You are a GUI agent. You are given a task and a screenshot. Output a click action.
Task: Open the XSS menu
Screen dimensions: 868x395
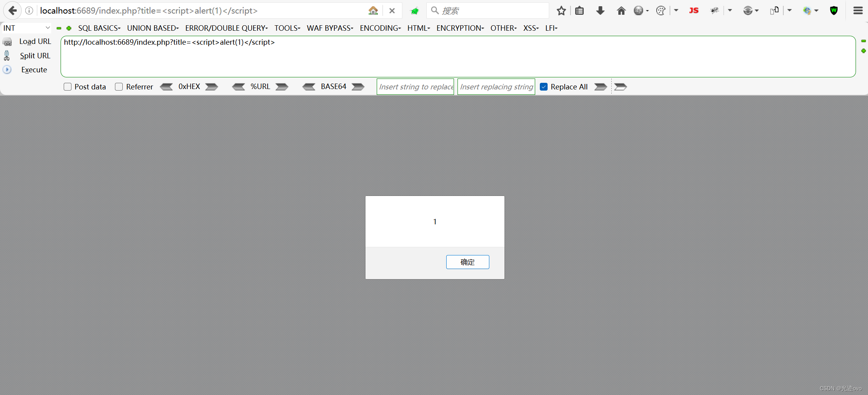coord(531,28)
